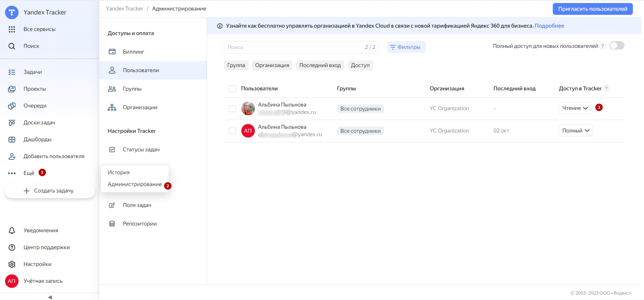The image size is (644, 300).
Task: Open Биллинг in the admin menu
Action: click(153, 52)
